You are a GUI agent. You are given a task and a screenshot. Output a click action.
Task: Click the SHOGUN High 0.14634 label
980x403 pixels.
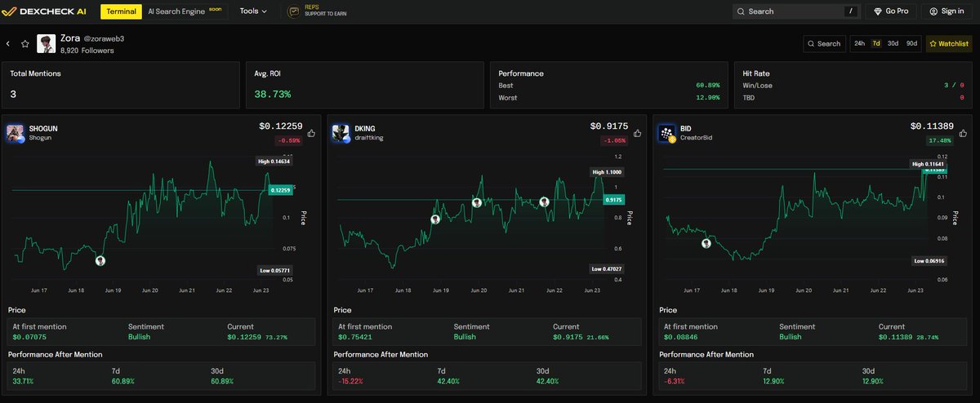[273, 162]
